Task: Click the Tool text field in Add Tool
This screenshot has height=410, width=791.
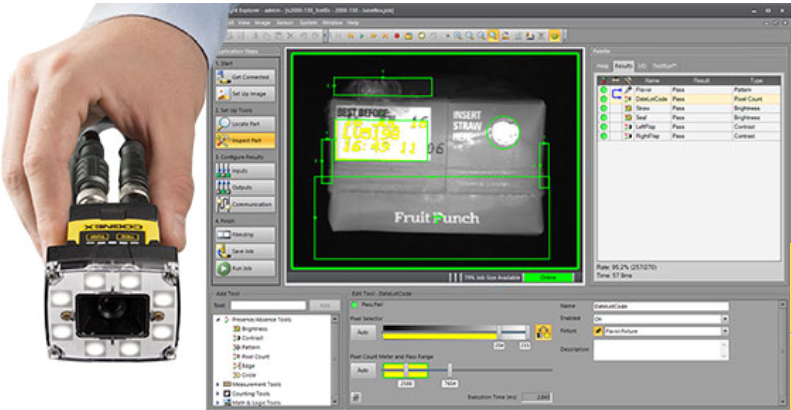Action: pos(268,306)
